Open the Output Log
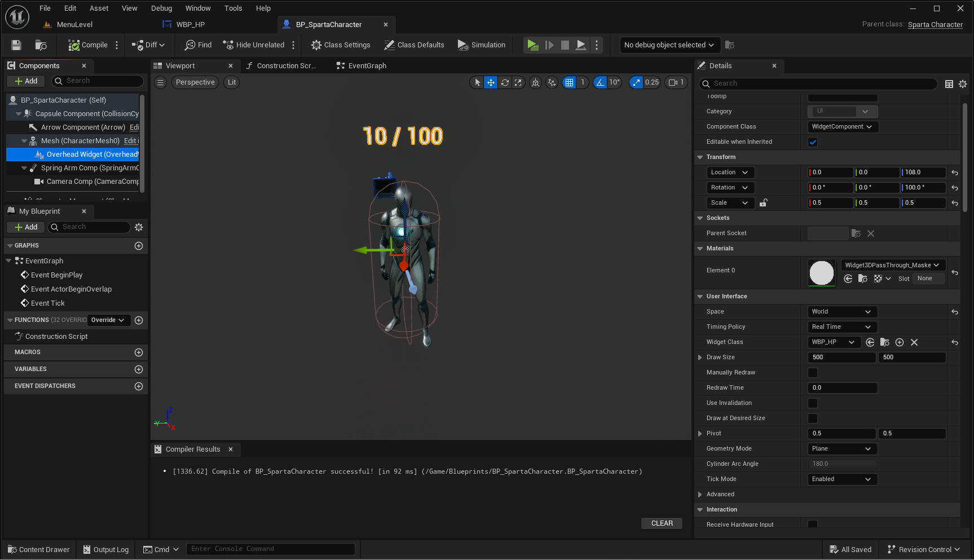This screenshot has height=560, width=974. point(106,550)
